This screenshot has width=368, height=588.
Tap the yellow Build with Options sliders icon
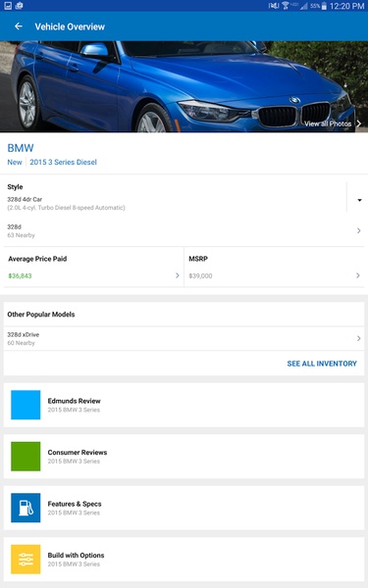pyautogui.click(x=26, y=560)
